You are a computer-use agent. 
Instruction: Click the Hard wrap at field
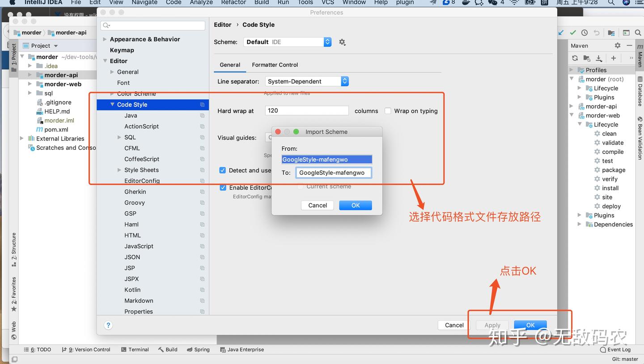[x=307, y=110]
